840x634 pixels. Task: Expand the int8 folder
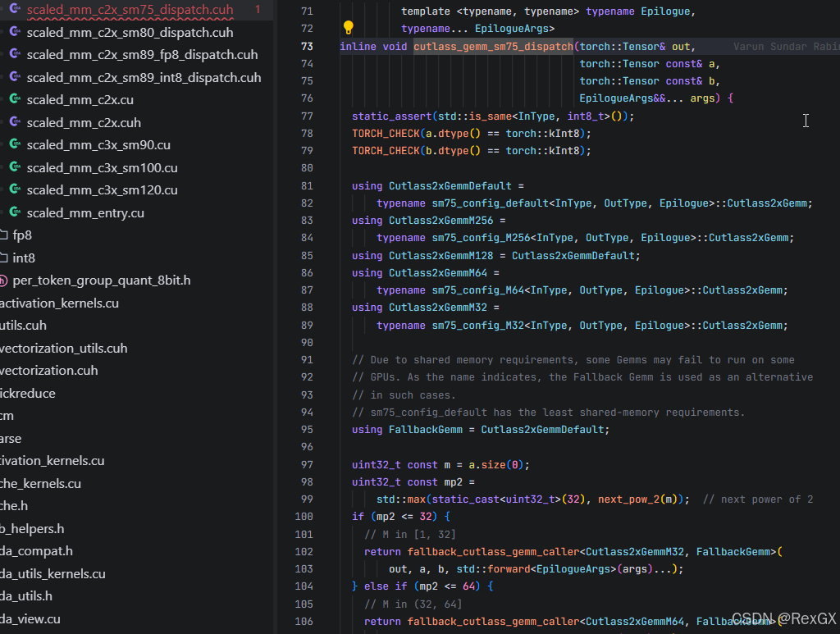(x=24, y=258)
